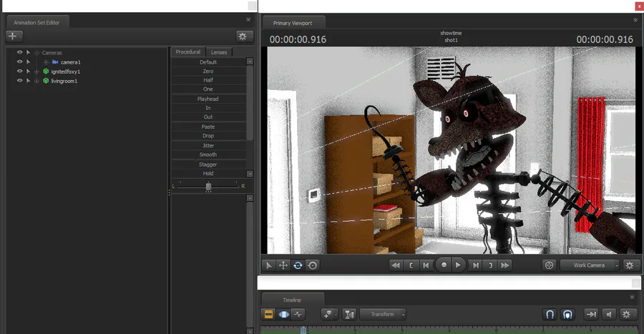Rewind playback with double-left arrows
644x334 pixels.
396,265
